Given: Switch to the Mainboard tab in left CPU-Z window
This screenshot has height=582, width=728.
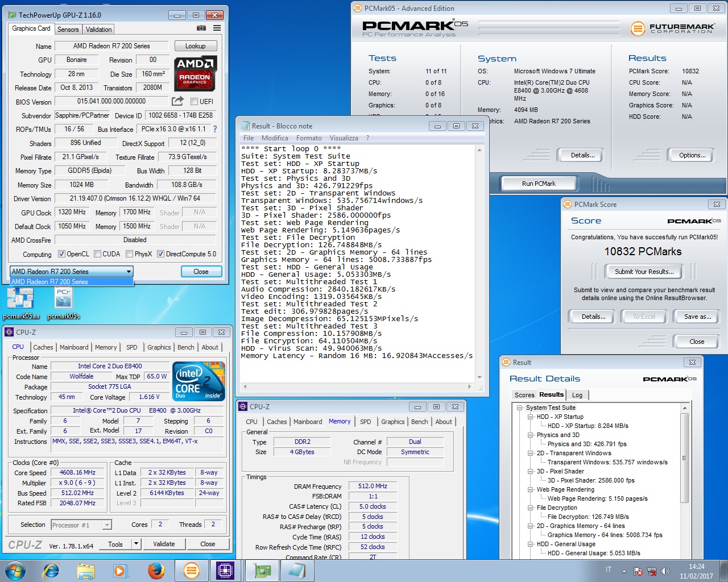Looking at the screenshot, I should click(x=74, y=347).
